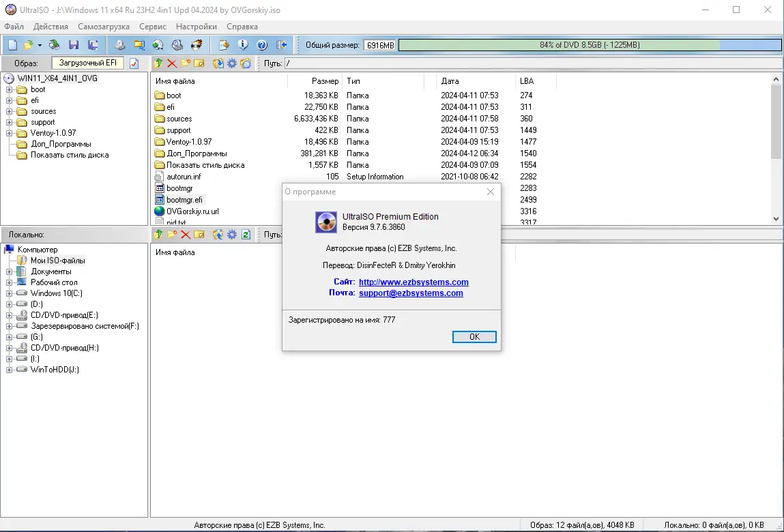
Task: Click file list view icon in image toolbar
Action: [246, 63]
